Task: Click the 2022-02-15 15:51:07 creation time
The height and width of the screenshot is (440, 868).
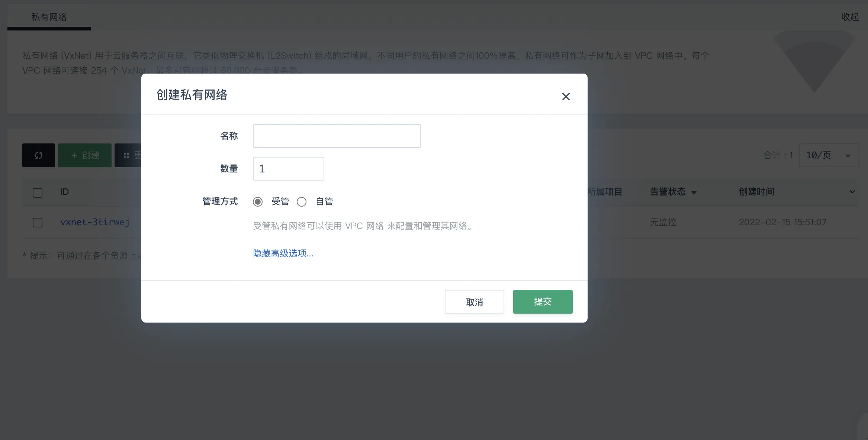Action: coord(782,222)
